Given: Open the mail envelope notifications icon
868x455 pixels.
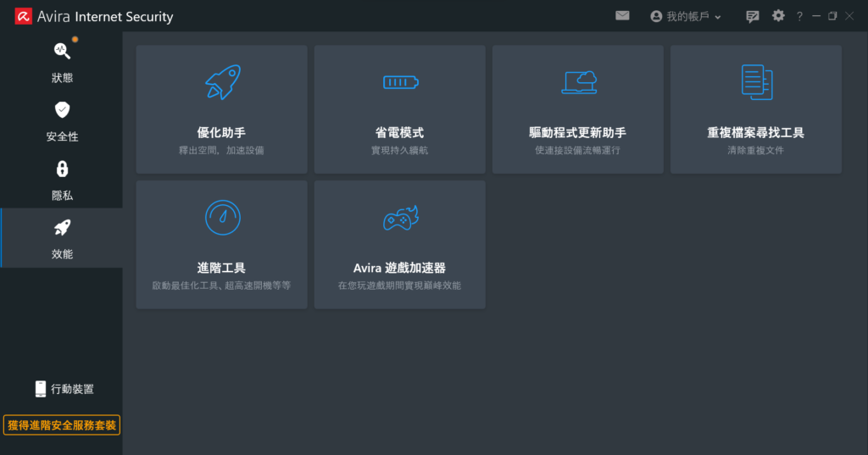Looking at the screenshot, I should click(622, 15).
